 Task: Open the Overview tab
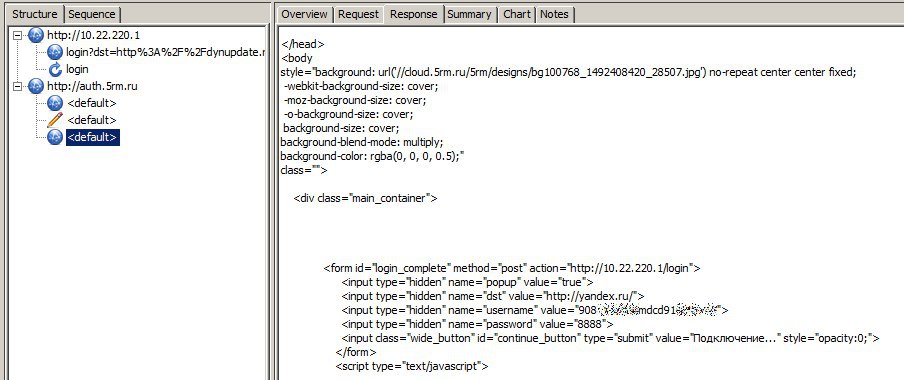coord(304,14)
